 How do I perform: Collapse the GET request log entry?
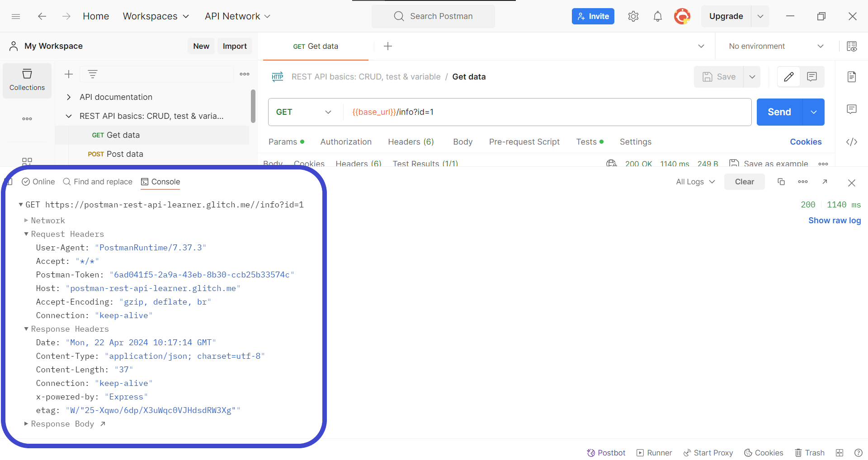coord(21,205)
